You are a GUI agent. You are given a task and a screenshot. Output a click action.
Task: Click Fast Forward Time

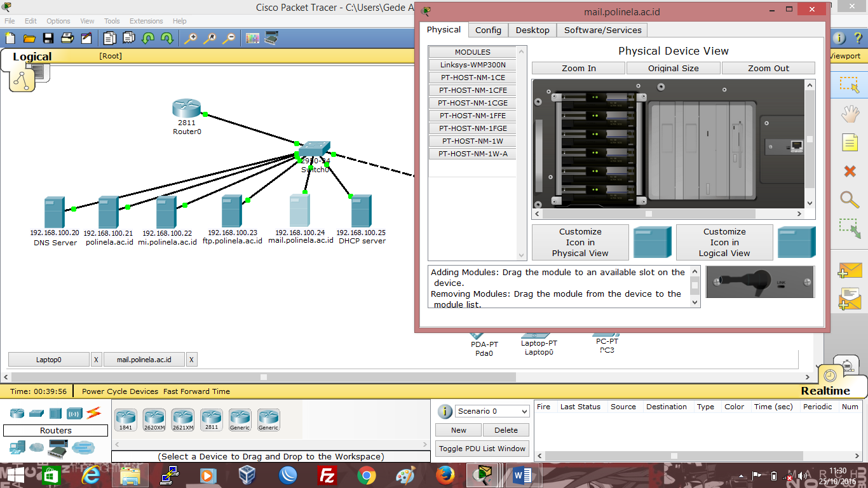coord(196,391)
